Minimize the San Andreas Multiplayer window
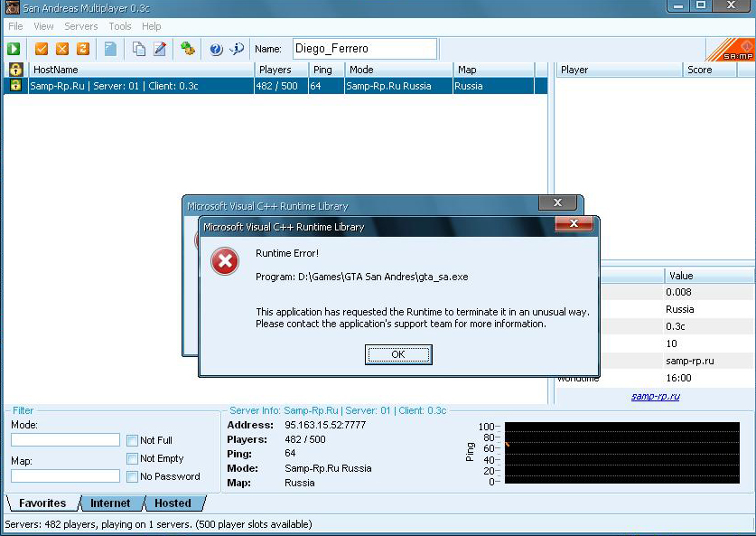This screenshot has width=756, height=536. pos(677,5)
